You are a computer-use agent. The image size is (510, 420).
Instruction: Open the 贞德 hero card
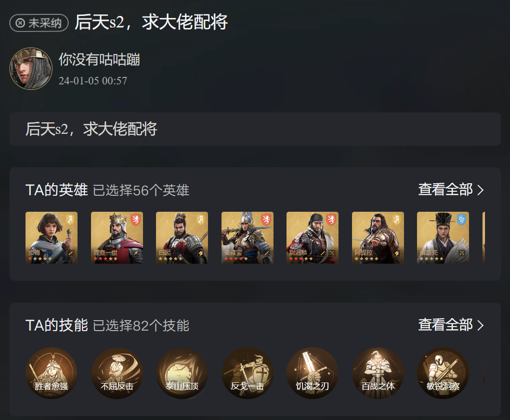[51, 238]
